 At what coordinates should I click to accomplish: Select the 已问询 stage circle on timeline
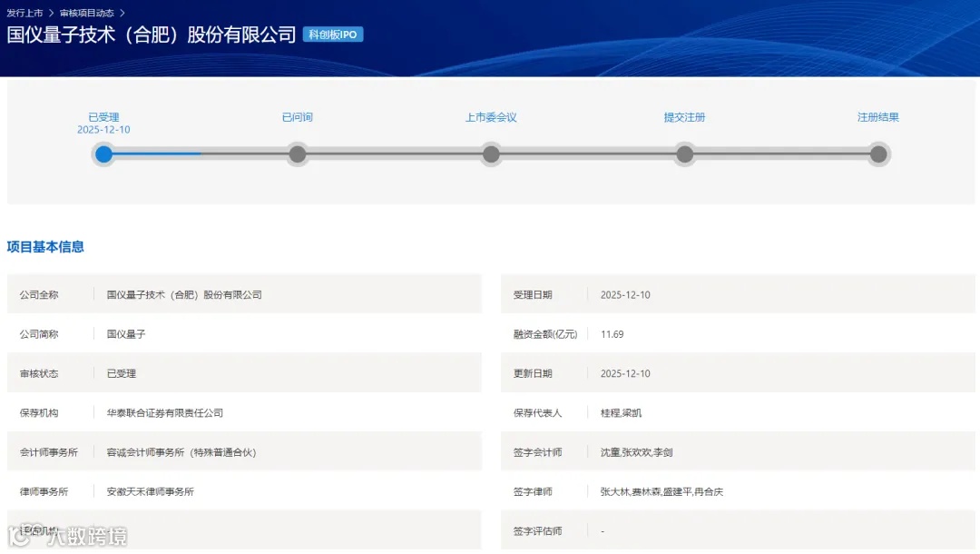pyautogui.click(x=298, y=153)
